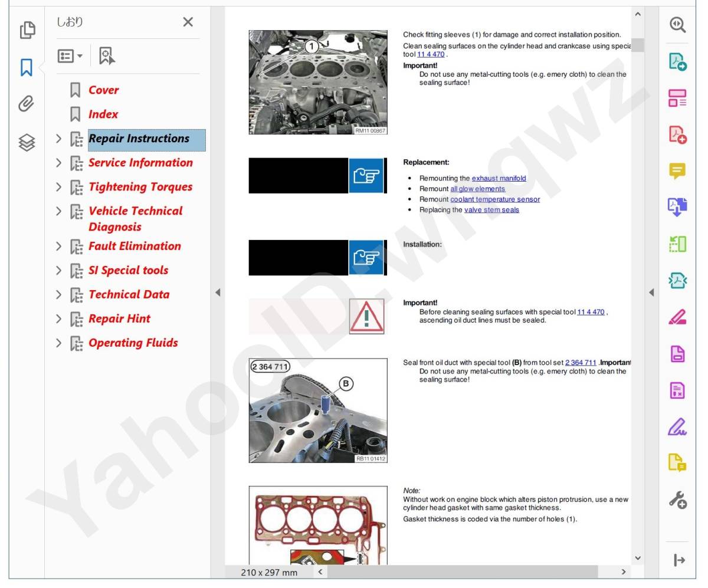
Task: Open the bookmark options dropdown menu
Action: tap(70, 56)
